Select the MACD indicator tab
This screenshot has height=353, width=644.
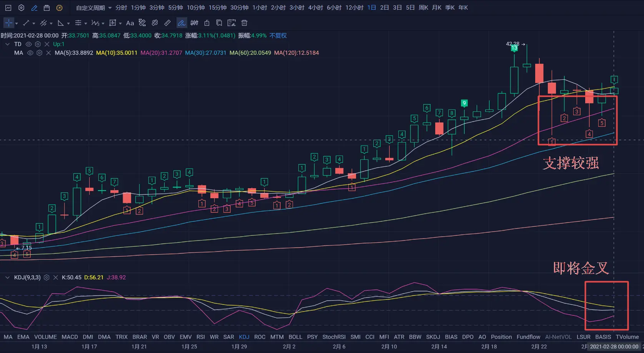[x=70, y=337]
